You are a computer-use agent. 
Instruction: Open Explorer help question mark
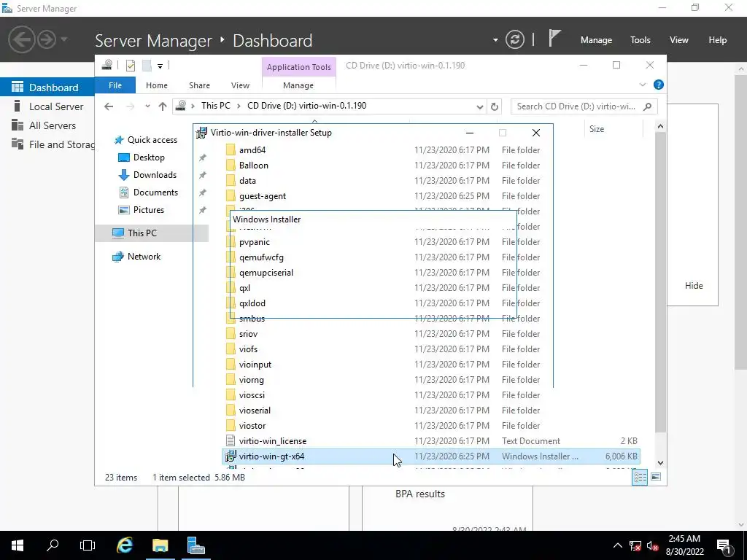coord(659,85)
